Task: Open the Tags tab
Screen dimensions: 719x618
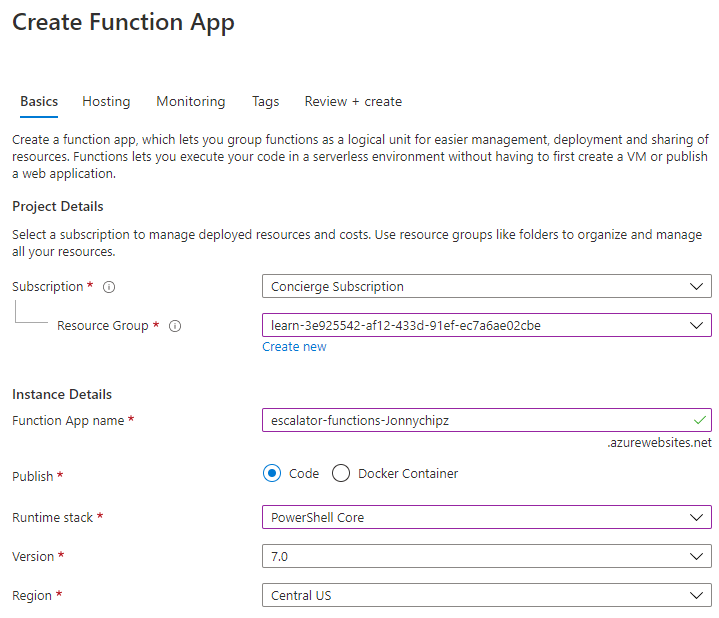Action: click(265, 101)
